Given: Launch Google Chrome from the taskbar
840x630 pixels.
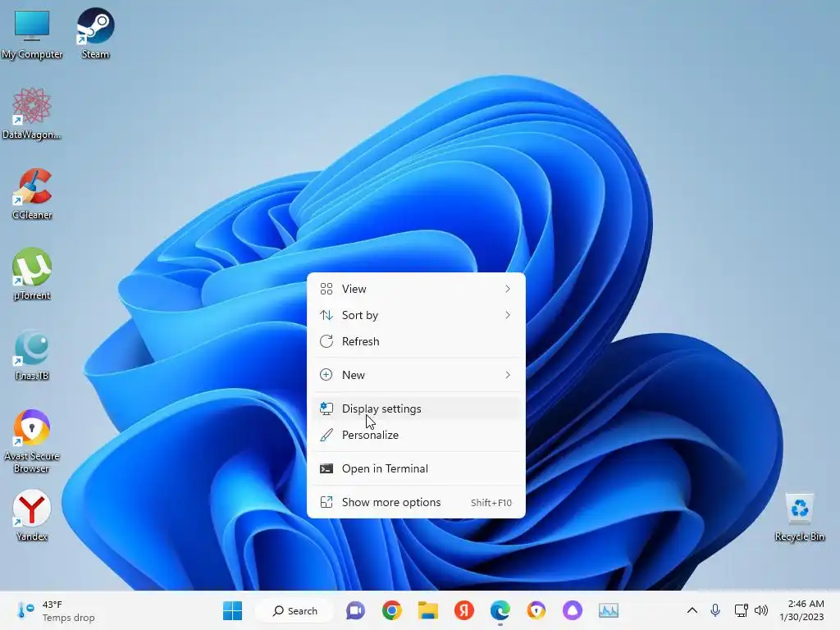Looking at the screenshot, I should click(391, 610).
